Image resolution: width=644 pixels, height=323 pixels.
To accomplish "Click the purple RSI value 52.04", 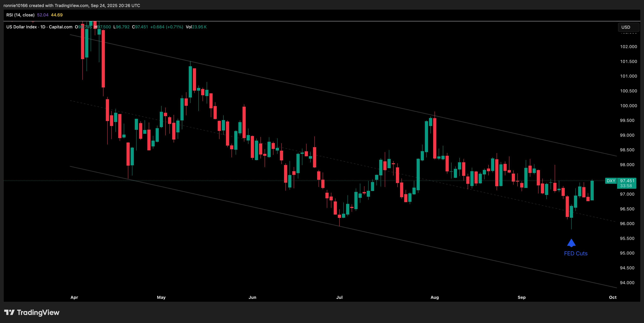I will (x=43, y=15).
